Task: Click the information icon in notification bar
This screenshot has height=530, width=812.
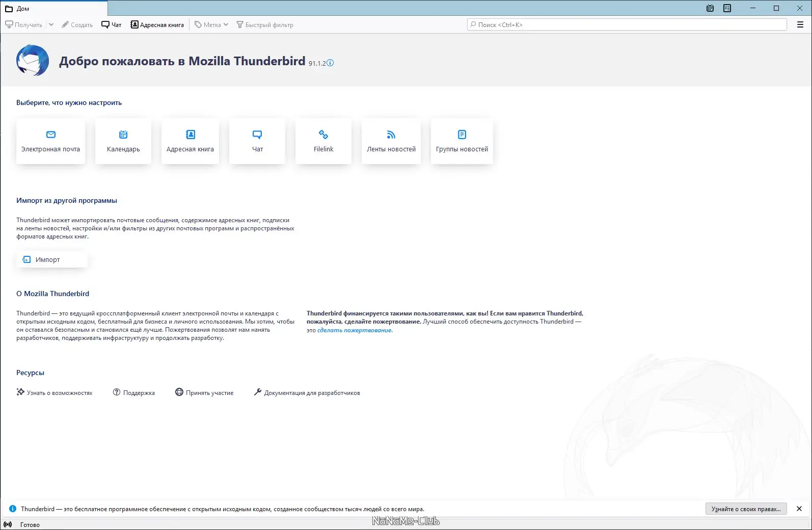Action: tap(13, 509)
